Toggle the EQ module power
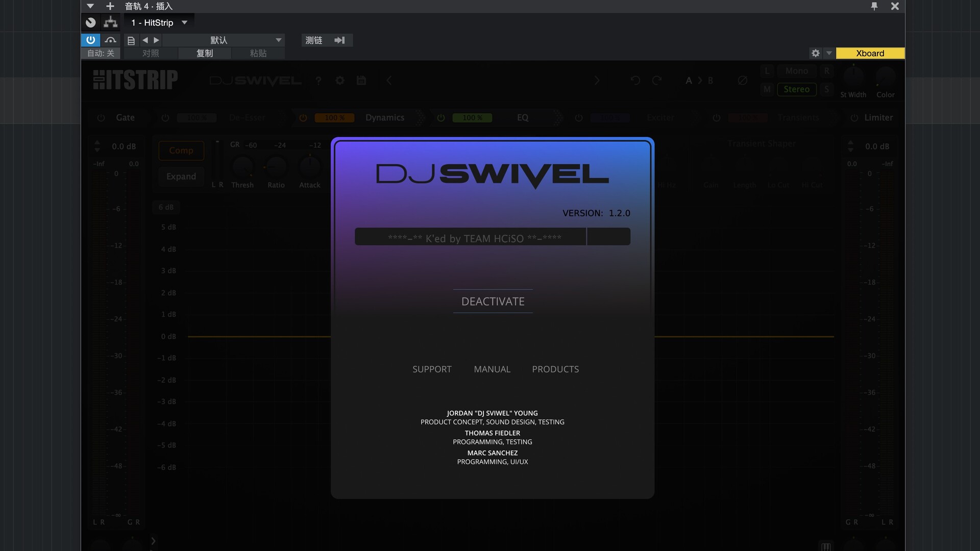980x551 pixels. (441, 118)
